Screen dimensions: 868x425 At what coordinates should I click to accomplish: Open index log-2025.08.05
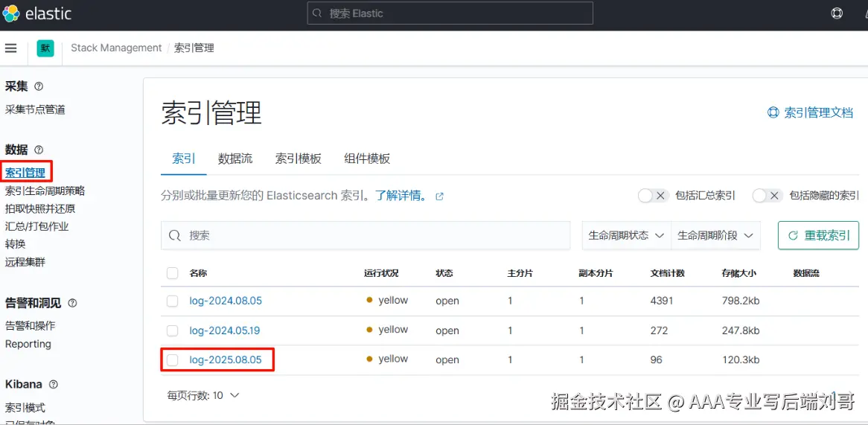click(x=226, y=360)
